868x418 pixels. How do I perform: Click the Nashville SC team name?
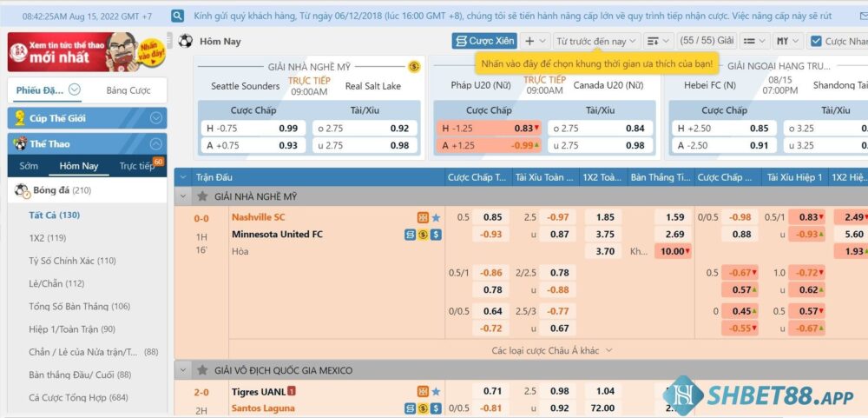(258, 217)
